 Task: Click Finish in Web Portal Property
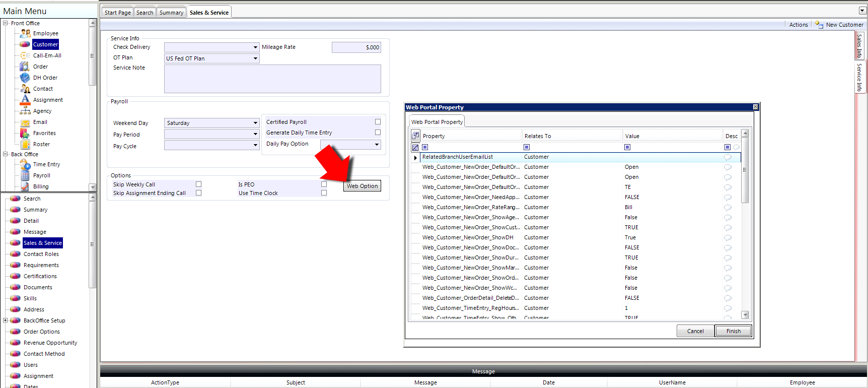733,331
